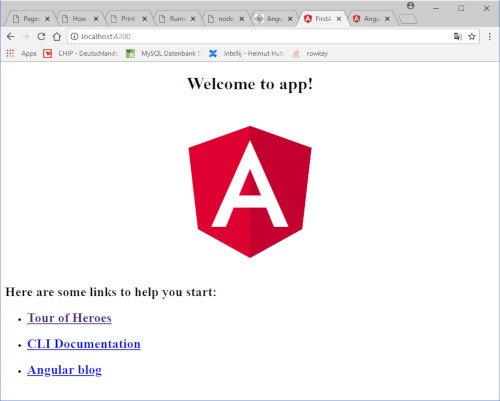Open the browser home page icon
Viewport: 500px width, 401px height.
pos(57,36)
